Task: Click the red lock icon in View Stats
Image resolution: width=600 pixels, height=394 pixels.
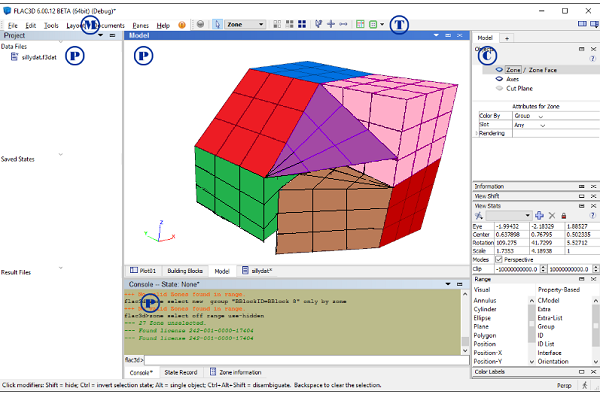Action: 564,216
